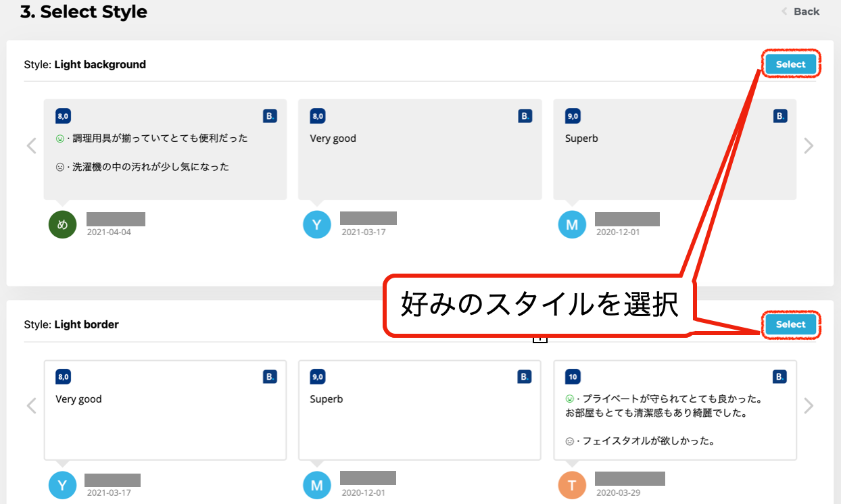Viewport: 841px width, 504px height.
Task: Click blue Y avatar in Light border row
Action: [x=63, y=485]
